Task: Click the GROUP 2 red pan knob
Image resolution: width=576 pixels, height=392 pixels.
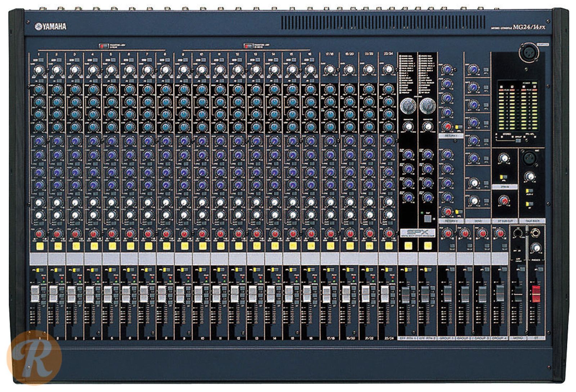Action: [465, 233]
